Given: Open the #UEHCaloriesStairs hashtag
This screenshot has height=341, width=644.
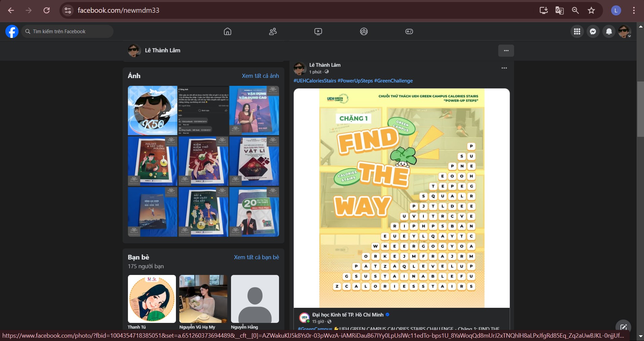Looking at the screenshot, I should [315, 81].
